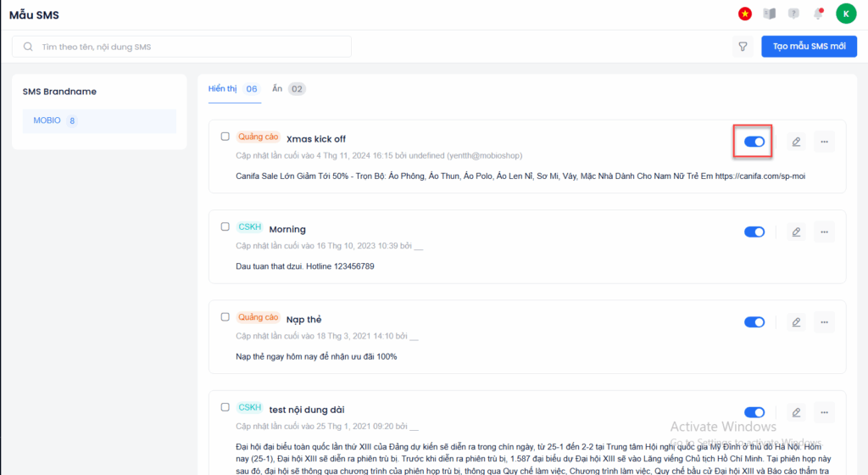Edit the Morning SMS template
The image size is (868, 475).
click(796, 232)
